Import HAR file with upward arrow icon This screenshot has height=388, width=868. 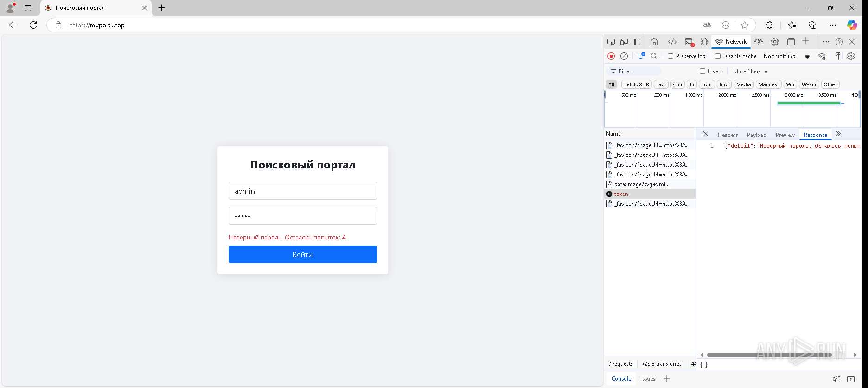(838, 56)
